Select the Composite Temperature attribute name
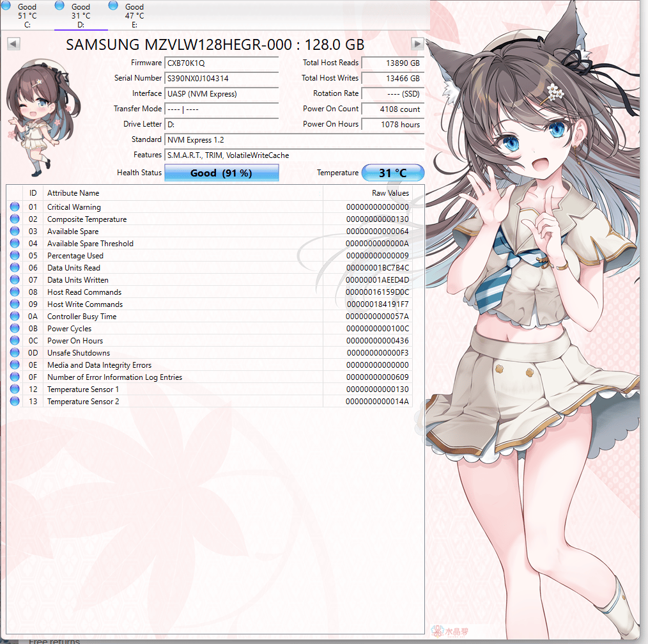The height and width of the screenshot is (644, 648). click(87, 219)
